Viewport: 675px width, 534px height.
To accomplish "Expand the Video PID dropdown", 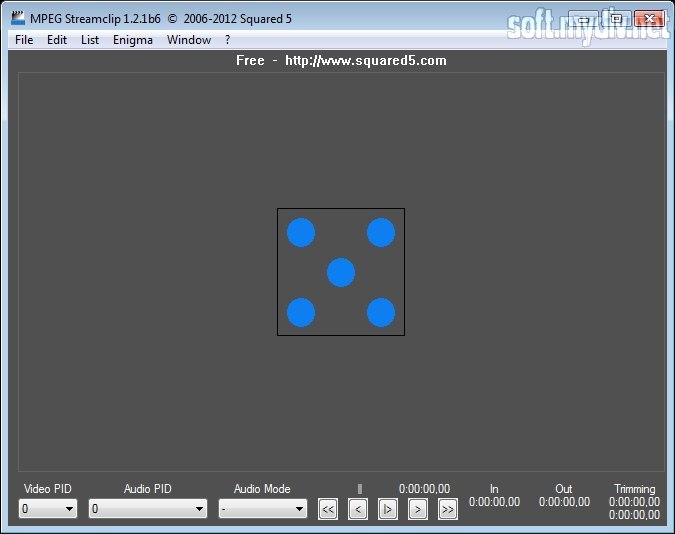I will [48, 509].
